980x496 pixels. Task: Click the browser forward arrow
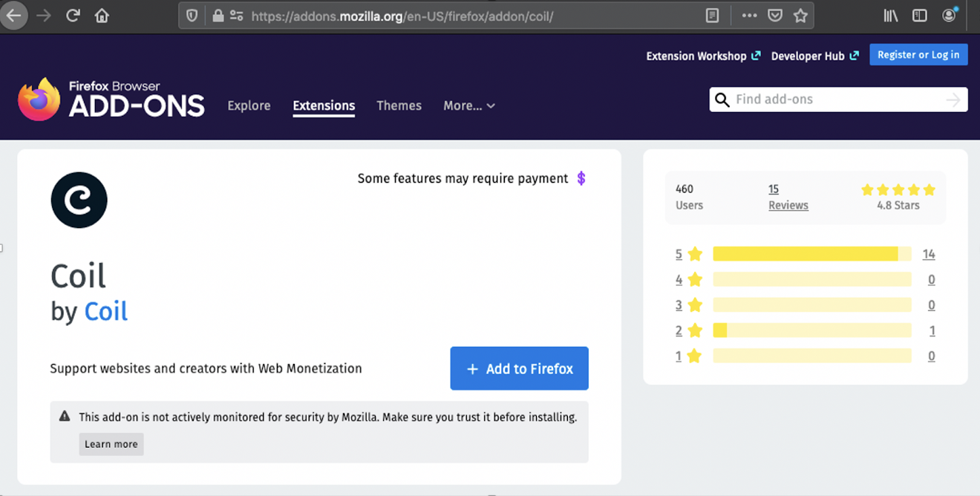pyautogui.click(x=44, y=16)
